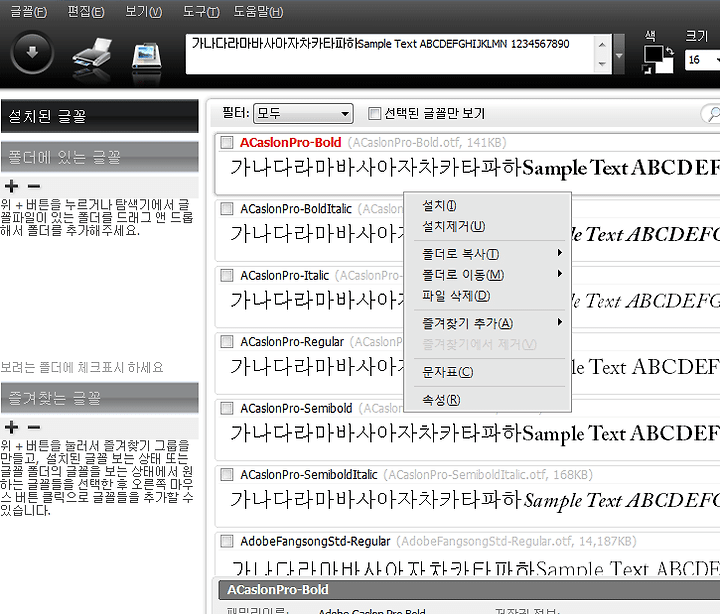Open the 크기 size 16 dropdown
This screenshot has width=720, height=614.
703,60
